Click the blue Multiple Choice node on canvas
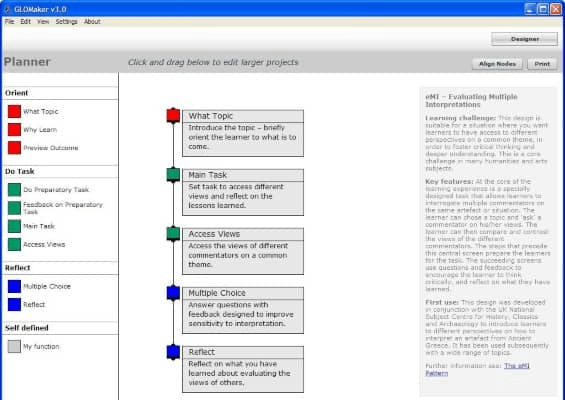Viewport: 565px width, 400px height. (173, 293)
